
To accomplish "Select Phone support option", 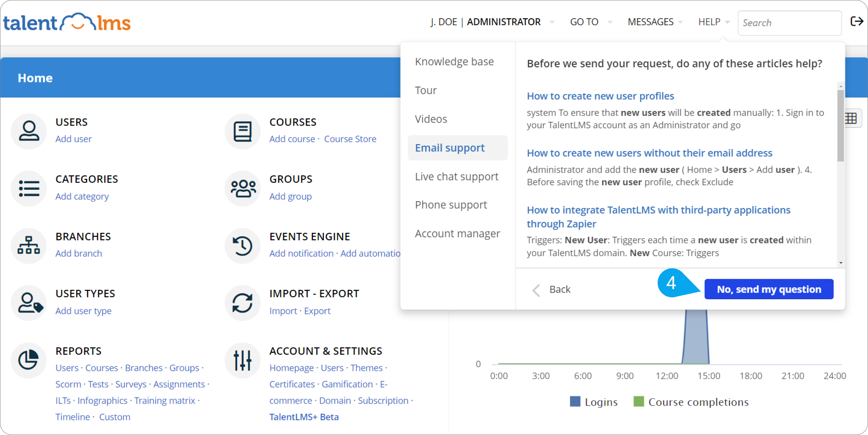I will click(451, 205).
